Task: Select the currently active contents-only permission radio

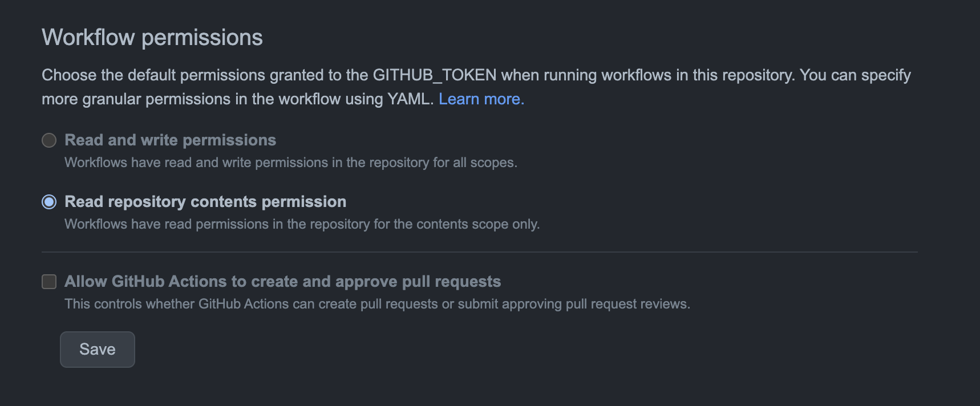Action: point(49,201)
